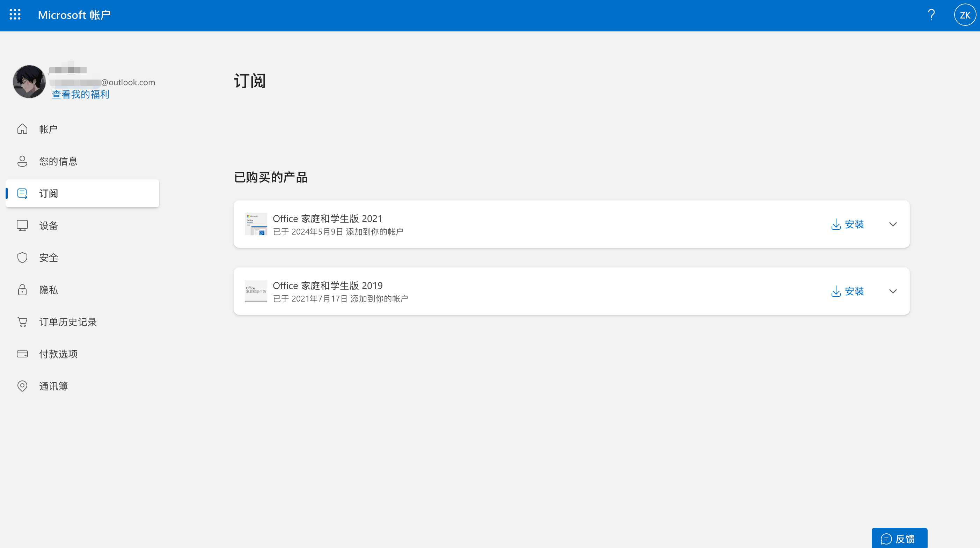Click the location pin icon beside 通讯簿
This screenshot has height=548, width=980.
click(22, 386)
